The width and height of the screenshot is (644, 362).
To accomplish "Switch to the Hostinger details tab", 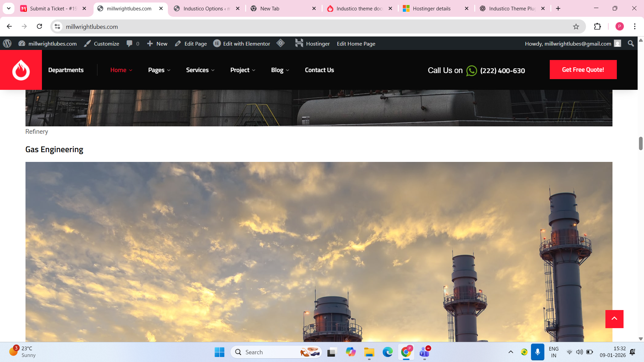I will click(x=431, y=9).
